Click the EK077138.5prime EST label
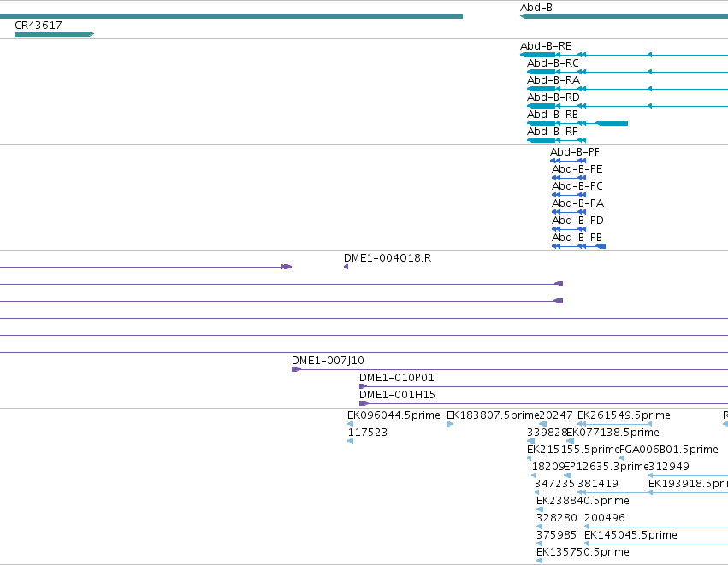728x565 pixels. [x=613, y=433]
